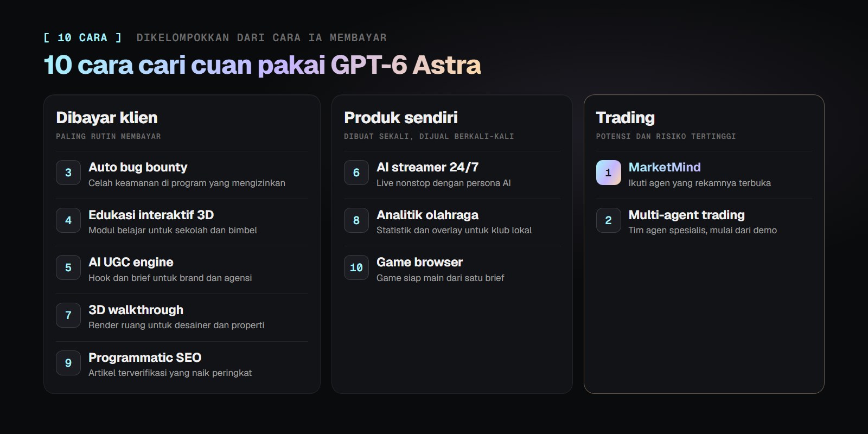Click the 'PALING RUTIN MEMBAYAR' caption

pyautogui.click(x=108, y=136)
